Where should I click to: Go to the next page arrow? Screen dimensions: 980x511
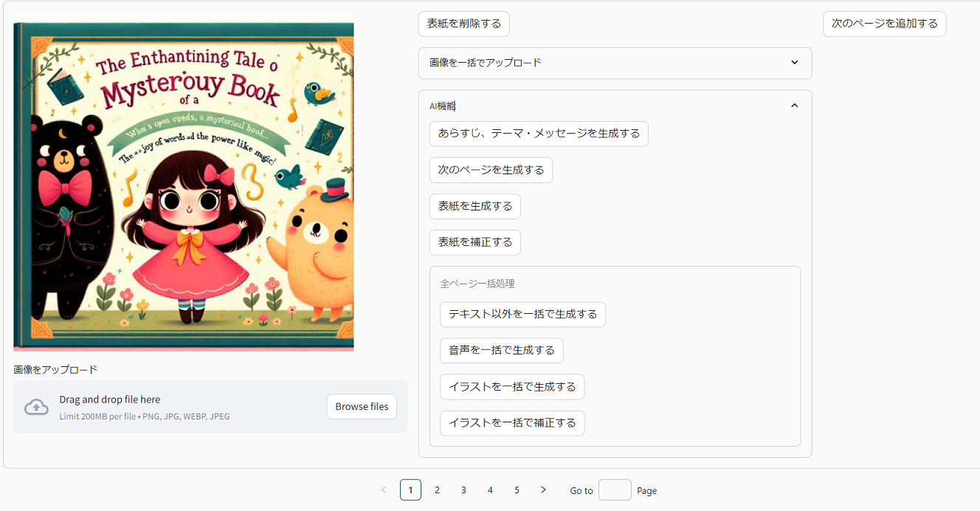(x=543, y=490)
